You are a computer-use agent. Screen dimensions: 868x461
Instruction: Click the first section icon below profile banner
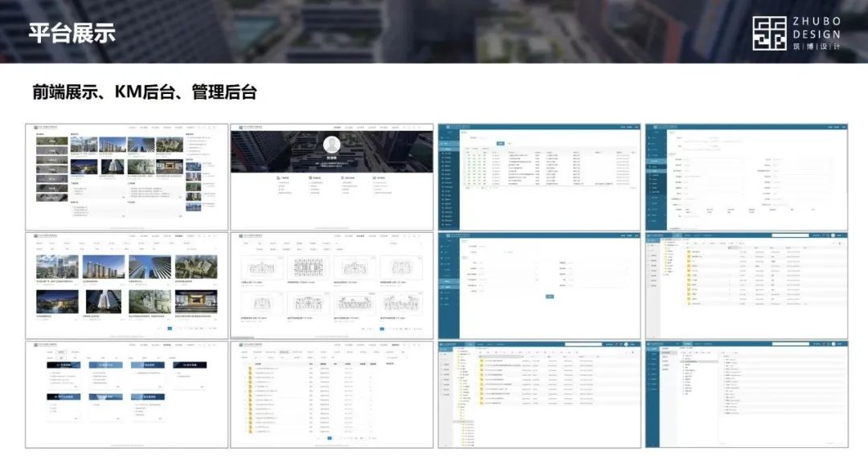click(278, 178)
